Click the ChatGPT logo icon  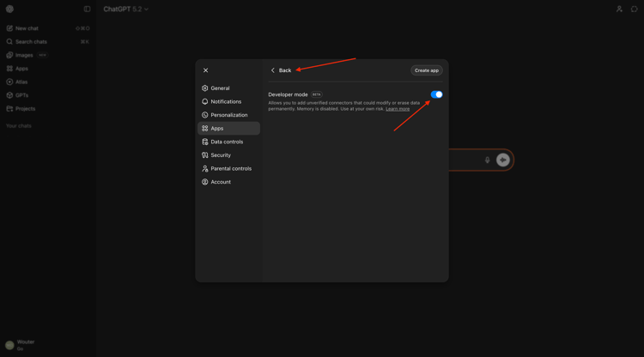point(9,9)
